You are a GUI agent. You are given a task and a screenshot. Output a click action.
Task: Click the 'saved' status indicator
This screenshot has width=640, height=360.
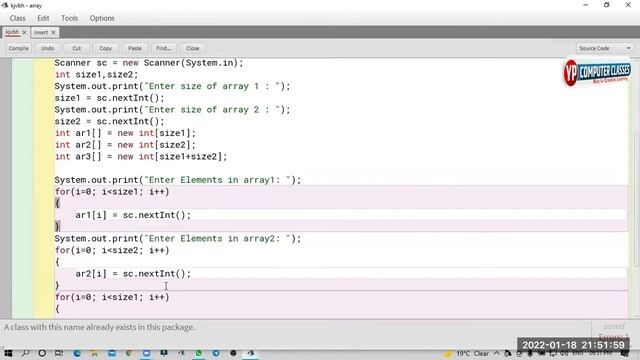[x=614, y=327]
